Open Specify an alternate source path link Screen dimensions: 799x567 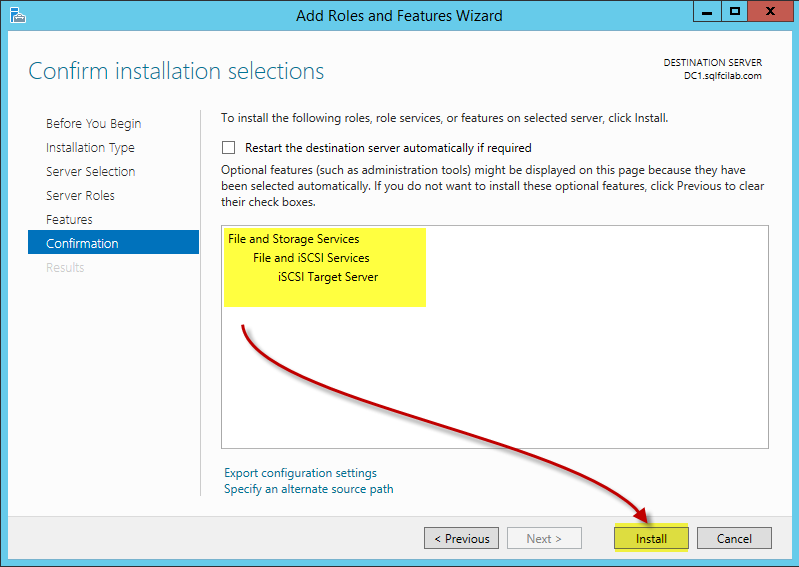[309, 489]
